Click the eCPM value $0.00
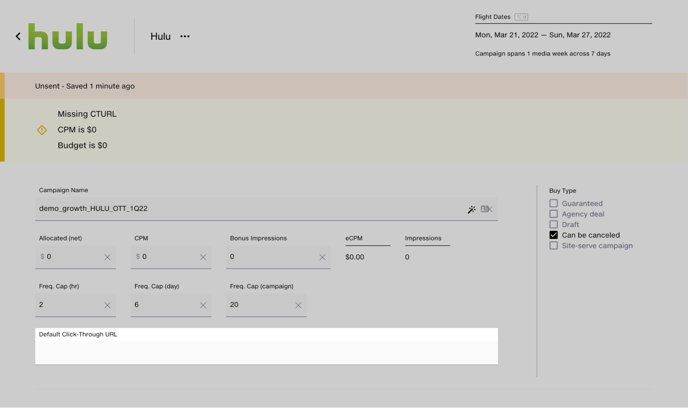Image resolution: width=688 pixels, height=408 pixels. (355, 257)
